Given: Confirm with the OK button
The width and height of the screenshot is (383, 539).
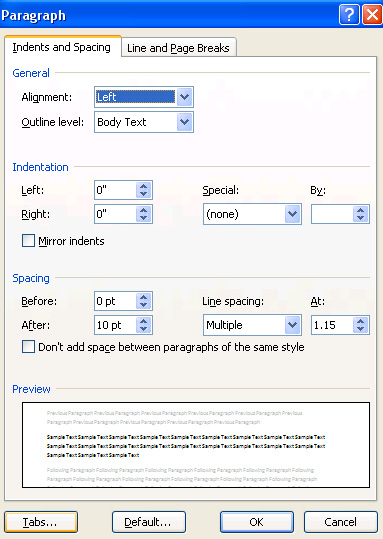Looking at the screenshot, I should pos(257,522).
